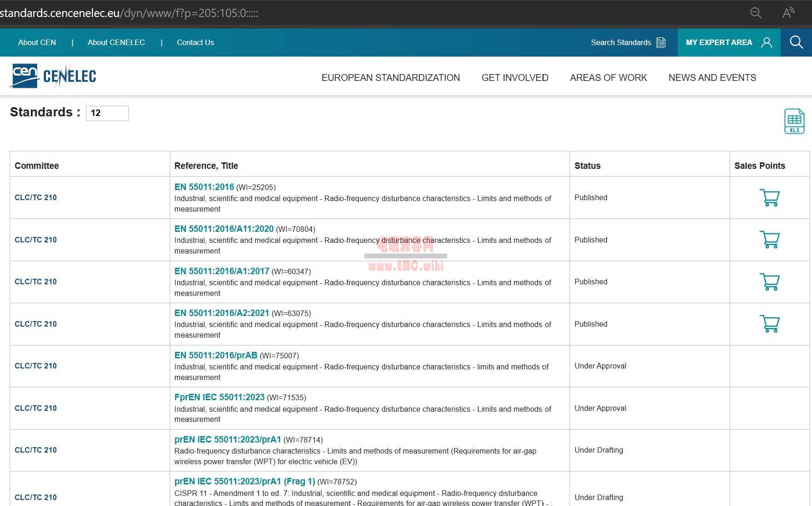Click the (WI=75007) work item text

[279, 356]
